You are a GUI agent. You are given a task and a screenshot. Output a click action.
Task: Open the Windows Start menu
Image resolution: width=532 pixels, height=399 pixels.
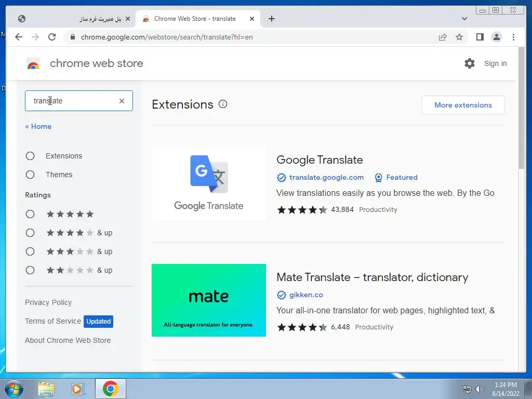coord(14,389)
